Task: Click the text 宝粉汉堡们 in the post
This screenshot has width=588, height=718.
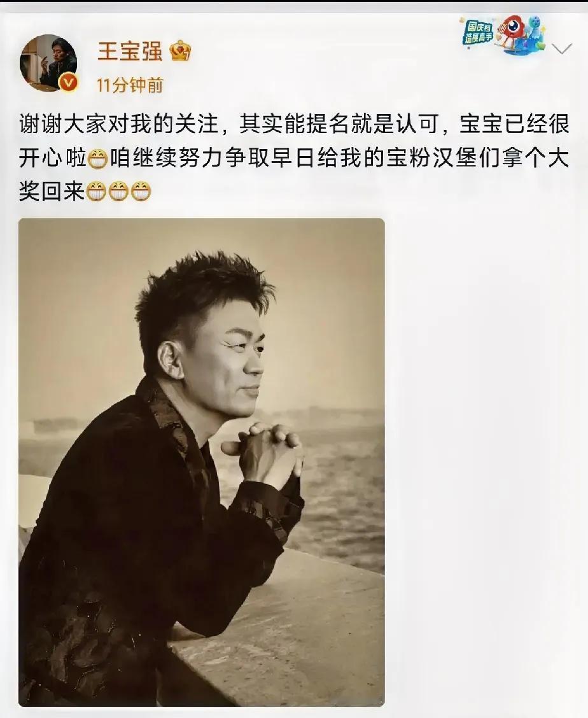Action: tap(442, 158)
